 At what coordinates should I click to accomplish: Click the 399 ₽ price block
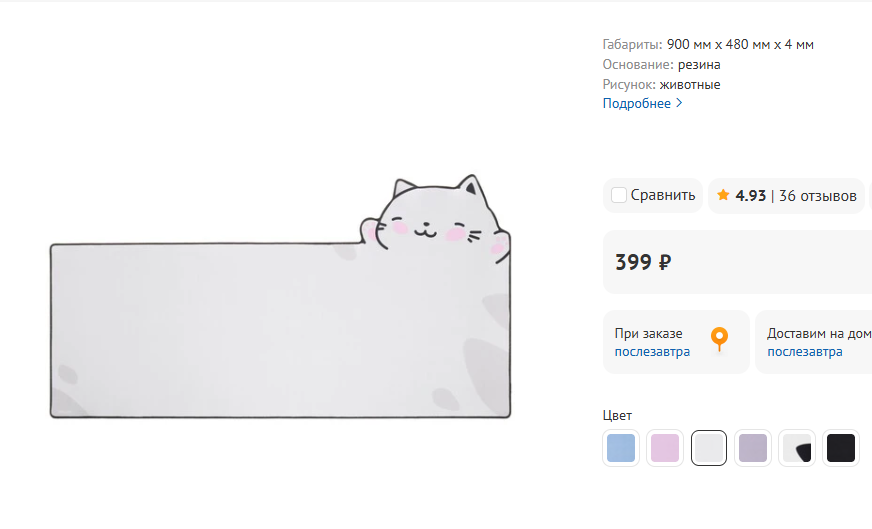point(643,262)
